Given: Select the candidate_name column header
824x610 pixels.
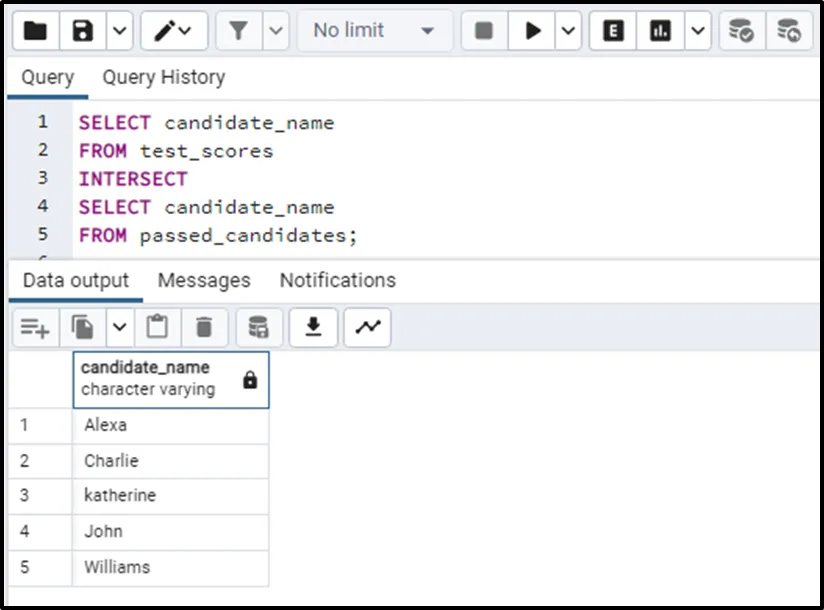Looking at the screenshot, I should point(171,380).
